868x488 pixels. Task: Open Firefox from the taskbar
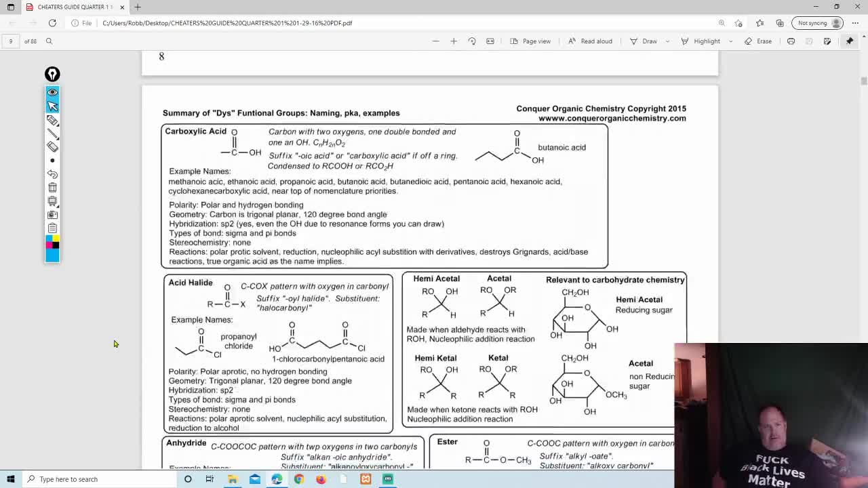[x=321, y=479]
